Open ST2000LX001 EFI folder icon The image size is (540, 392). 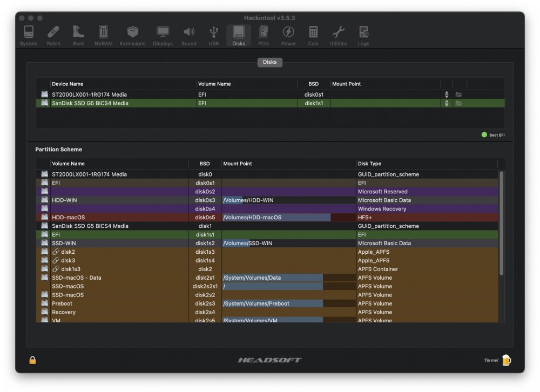[x=458, y=94]
